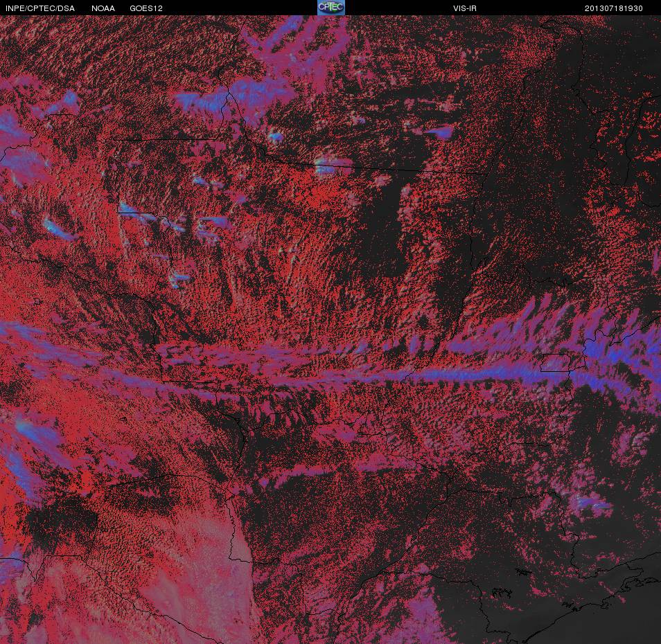The width and height of the screenshot is (661, 644).
Task: Click the CPTEC logo in the header
Action: [331, 8]
